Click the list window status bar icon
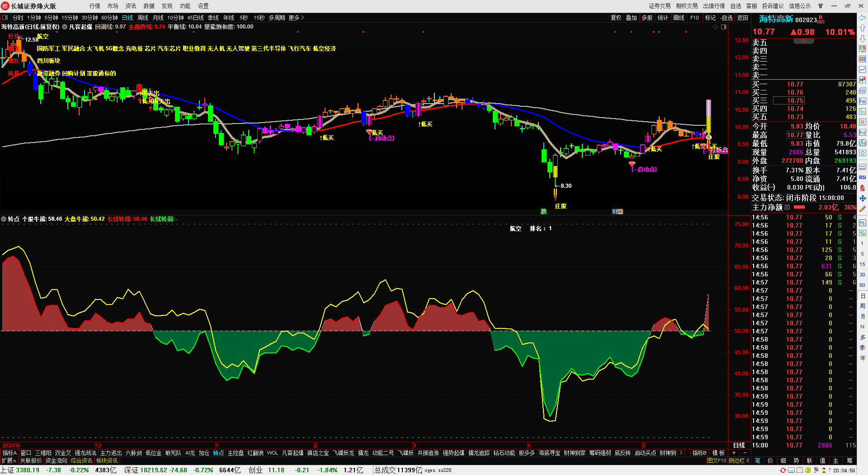868x475 pixels. tap(799, 470)
